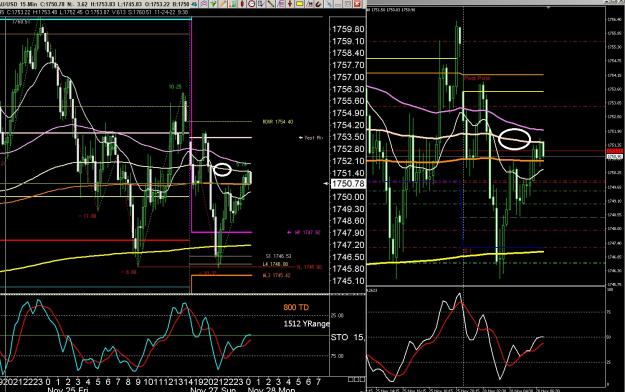Click the 1745.10 price axis label
Screen dimensions: 625x392
(x=348, y=280)
